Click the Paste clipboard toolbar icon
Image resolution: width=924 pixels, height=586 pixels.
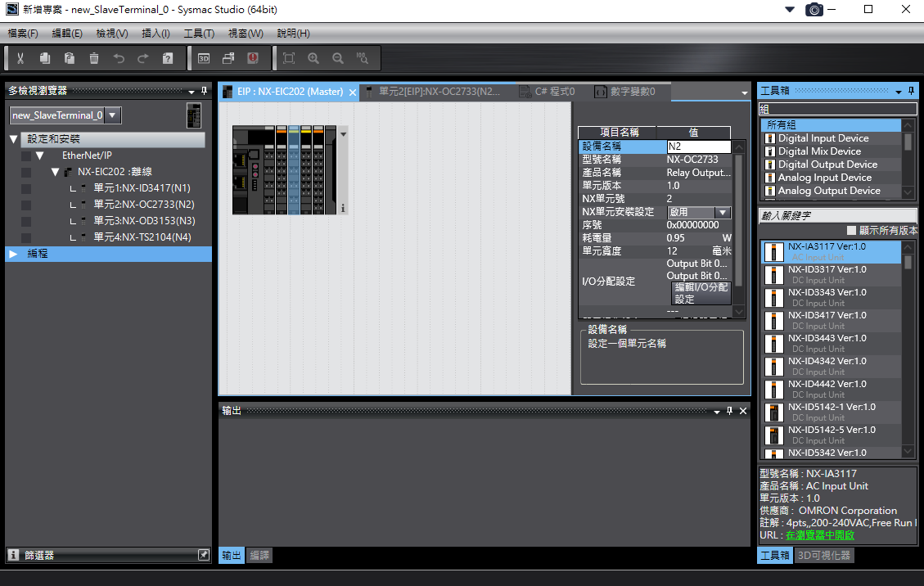click(70, 58)
